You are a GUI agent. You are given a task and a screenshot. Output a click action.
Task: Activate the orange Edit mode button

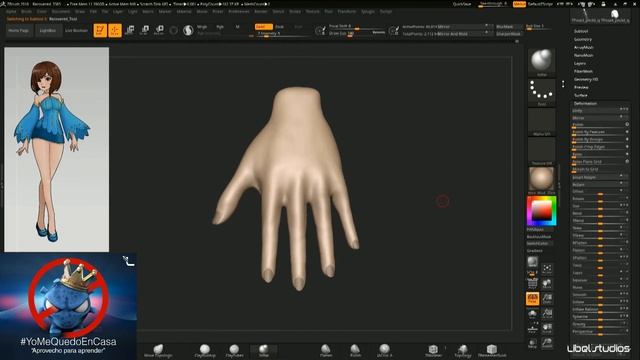pos(100,31)
